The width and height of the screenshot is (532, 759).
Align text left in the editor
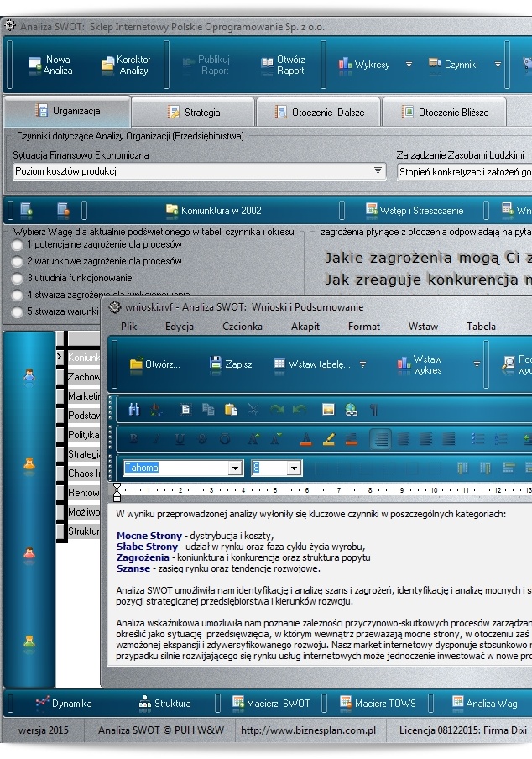click(381, 438)
